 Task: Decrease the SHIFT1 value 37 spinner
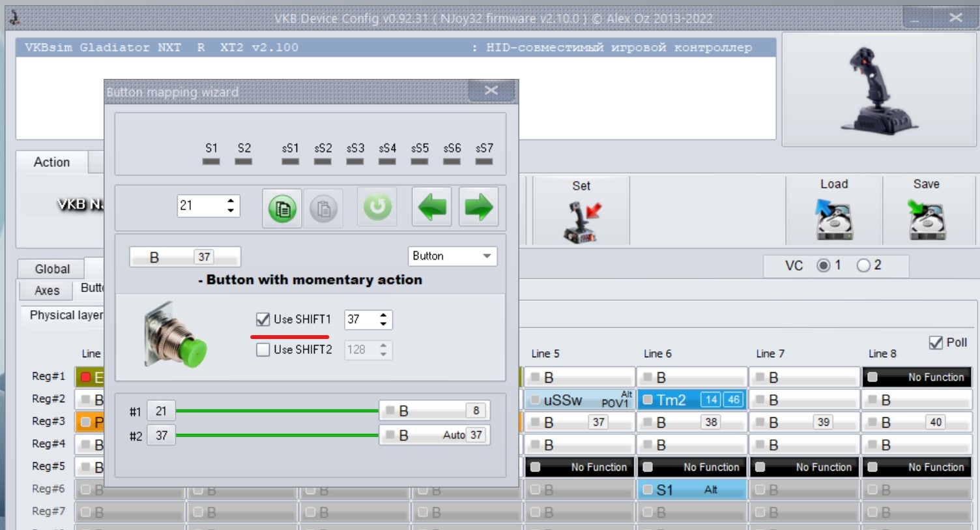(x=383, y=324)
